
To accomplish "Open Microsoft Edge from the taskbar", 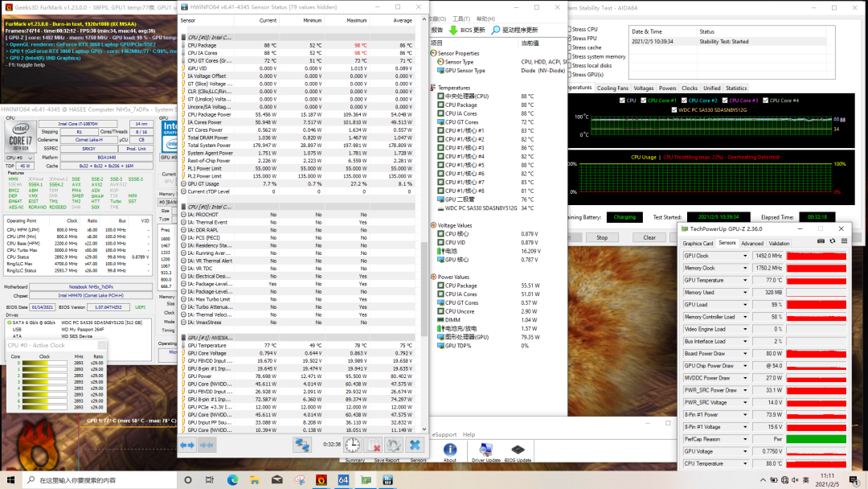I will tap(232, 480).
